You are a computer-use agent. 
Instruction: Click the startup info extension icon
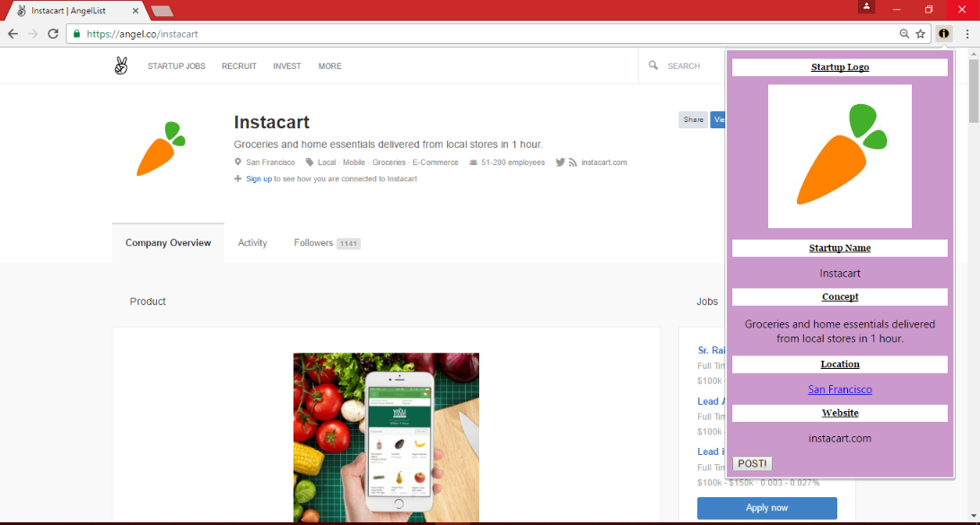click(x=944, y=34)
